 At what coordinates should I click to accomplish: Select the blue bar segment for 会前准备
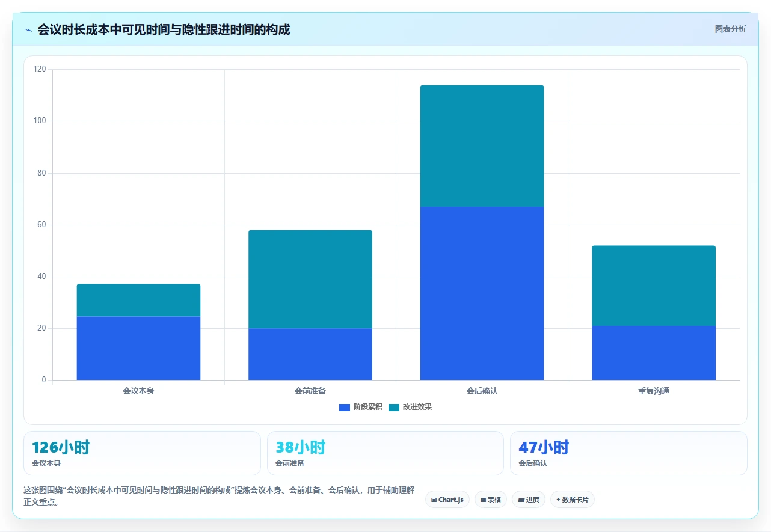click(x=310, y=354)
